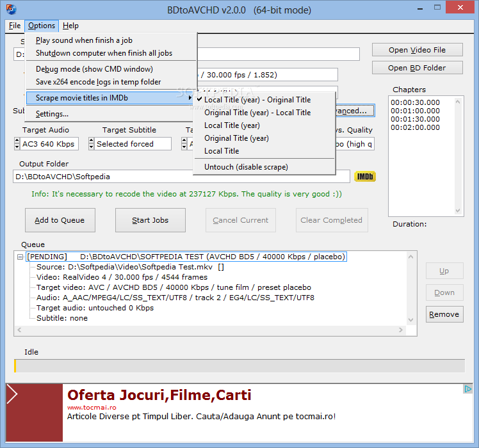Select chapter 00:02:00.000
479x448 pixels.
pyautogui.click(x=415, y=127)
